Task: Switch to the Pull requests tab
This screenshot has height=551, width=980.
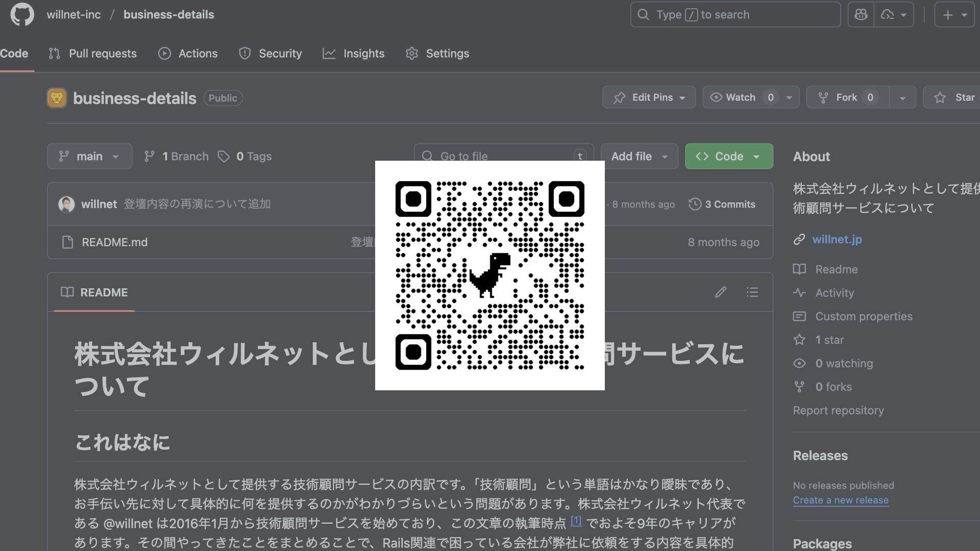Action: (92, 54)
